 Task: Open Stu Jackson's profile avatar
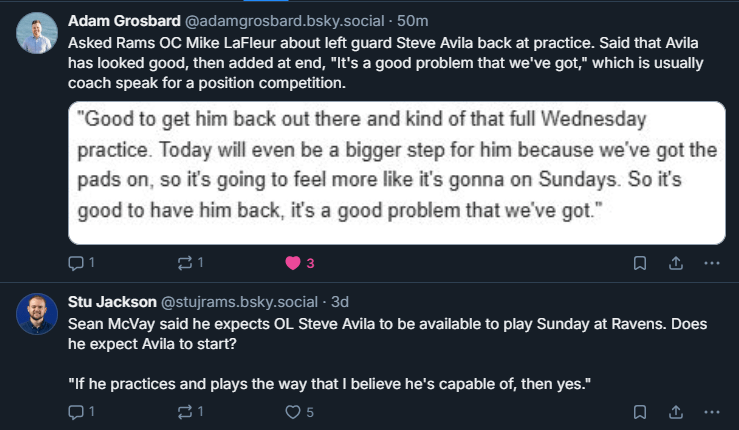point(36,313)
